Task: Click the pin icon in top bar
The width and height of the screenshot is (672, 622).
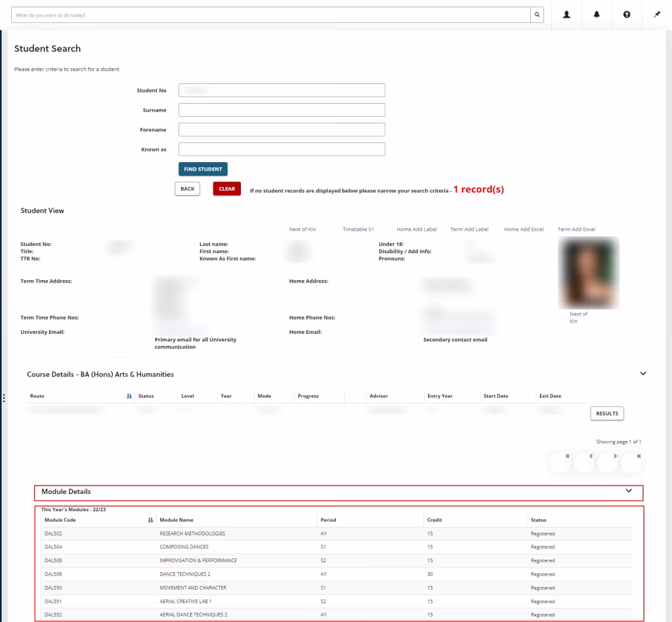Action: click(657, 14)
